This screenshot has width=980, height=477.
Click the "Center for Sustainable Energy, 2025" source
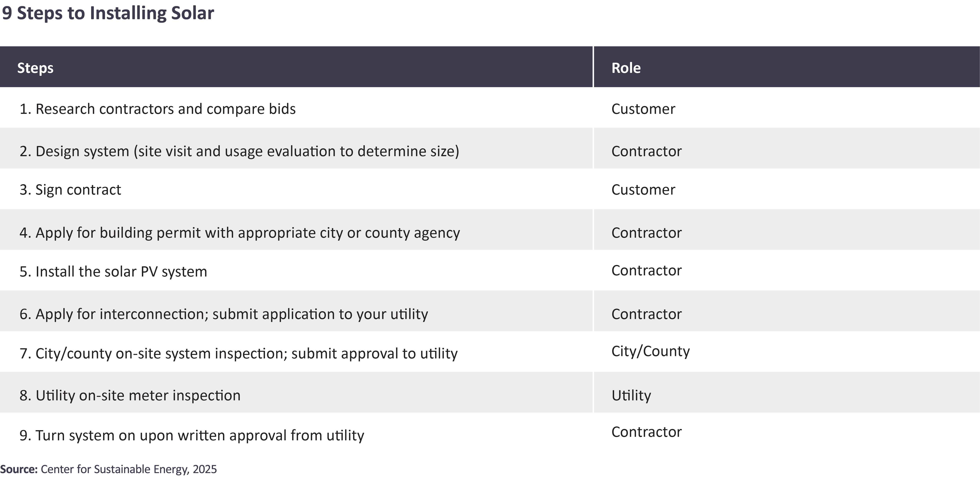129,469
